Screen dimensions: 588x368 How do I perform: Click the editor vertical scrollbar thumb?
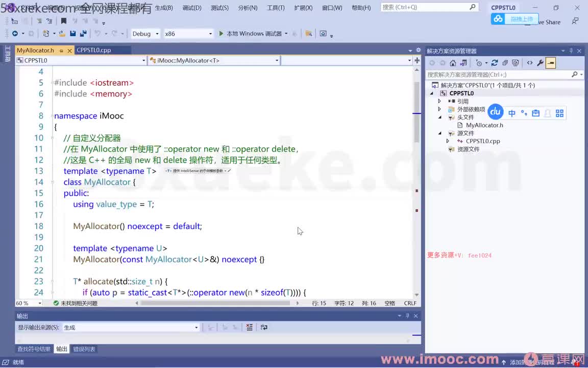click(x=416, y=112)
